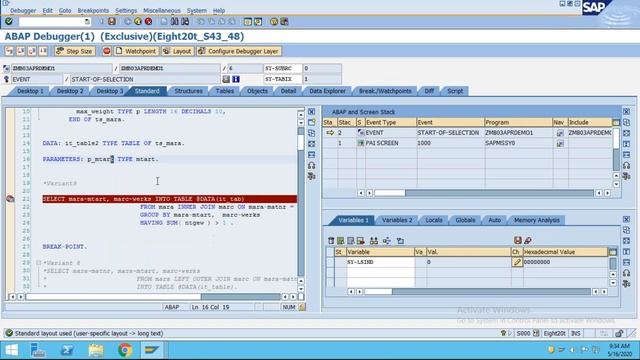Click the Layout button
This screenshot has width=640, height=360.
(177, 51)
